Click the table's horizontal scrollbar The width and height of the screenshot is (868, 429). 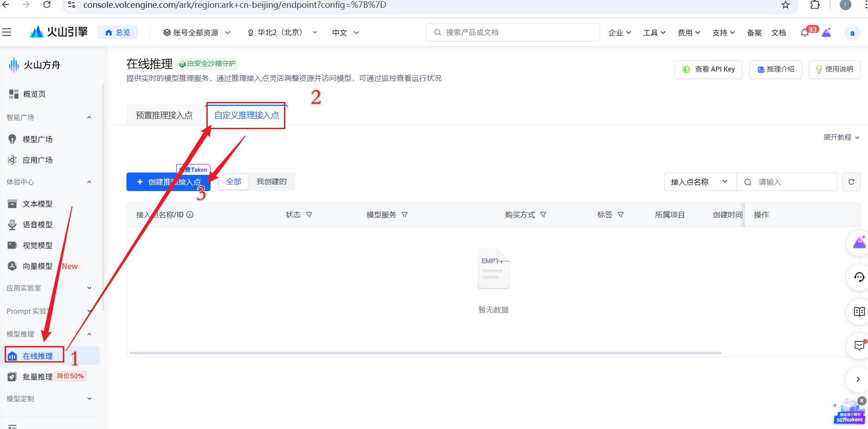pyautogui.click(x=425, y=353)
